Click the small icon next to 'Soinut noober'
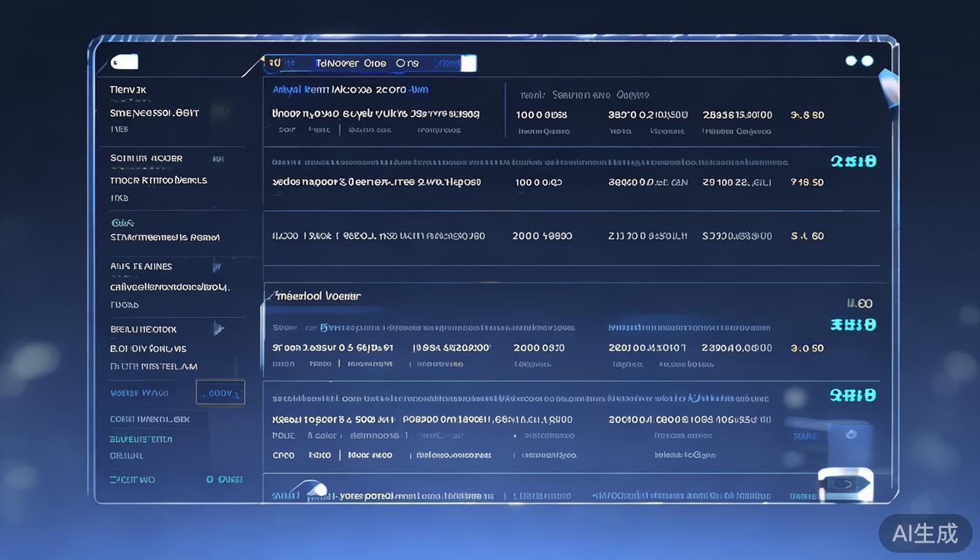Viewport: 980px width, 560px height. (216, 158)
